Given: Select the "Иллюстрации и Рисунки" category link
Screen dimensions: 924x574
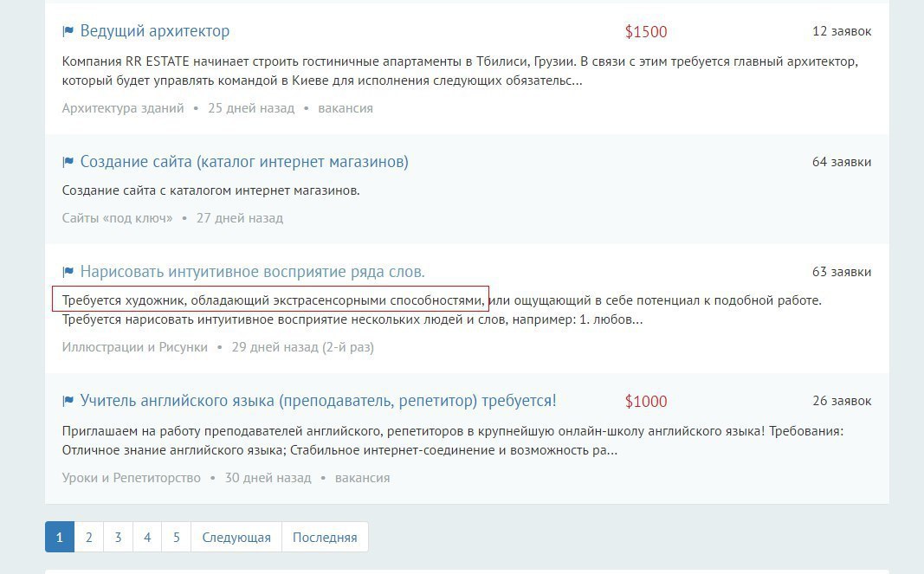Looking at the screenshot, I should 134,347.
